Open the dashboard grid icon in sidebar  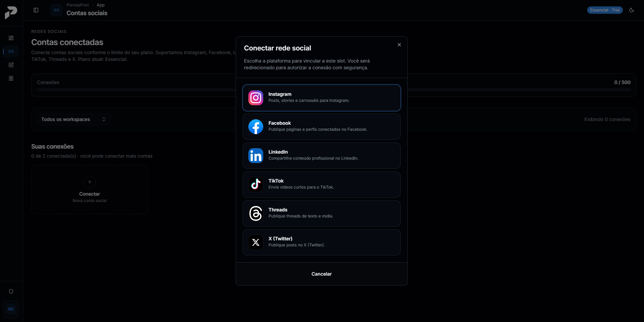[11, 38]
